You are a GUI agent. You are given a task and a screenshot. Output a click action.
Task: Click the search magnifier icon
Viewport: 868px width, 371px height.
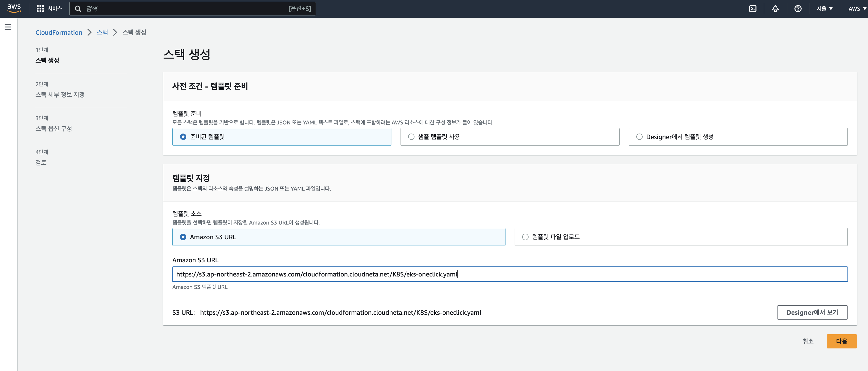(78, 9)
